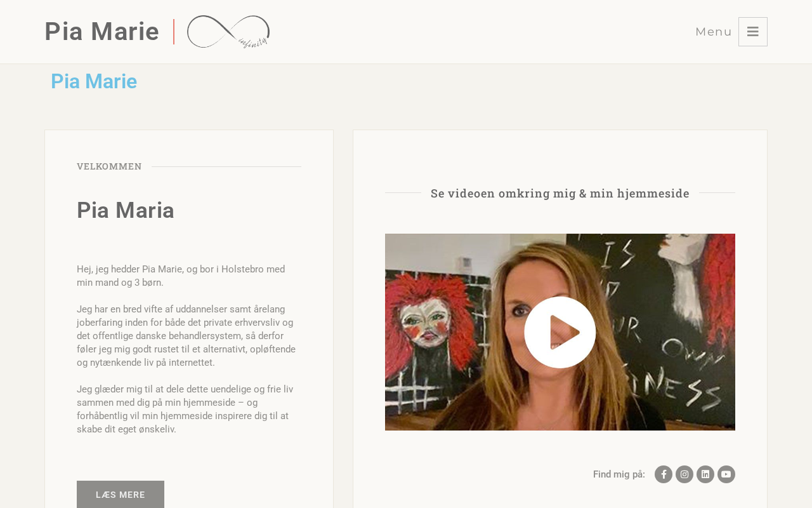Click the 'Find mig på:' label

coord(619,474)
